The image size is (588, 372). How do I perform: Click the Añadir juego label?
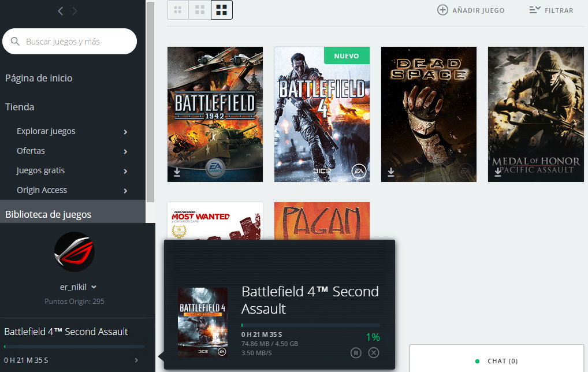click(x=478, y=10)
